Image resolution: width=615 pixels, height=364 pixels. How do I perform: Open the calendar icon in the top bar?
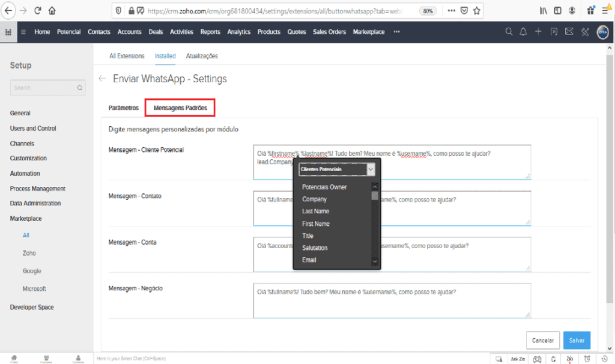(554, 32)
